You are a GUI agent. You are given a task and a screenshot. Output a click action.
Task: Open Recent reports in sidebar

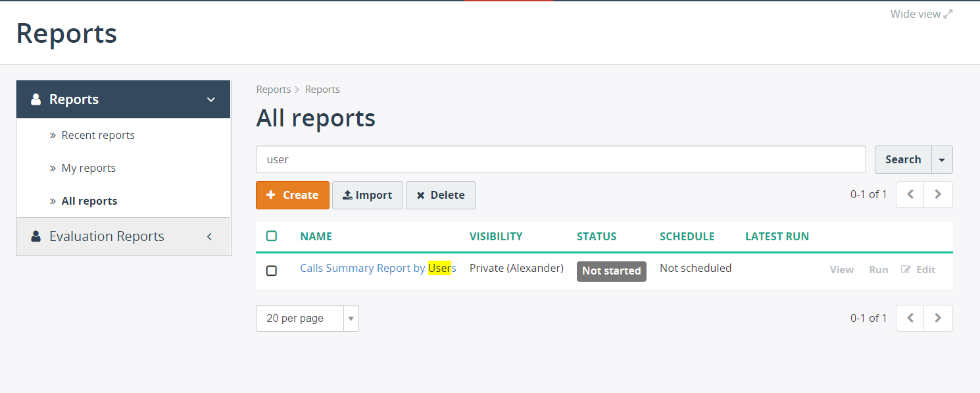click(x=98, y=135)
